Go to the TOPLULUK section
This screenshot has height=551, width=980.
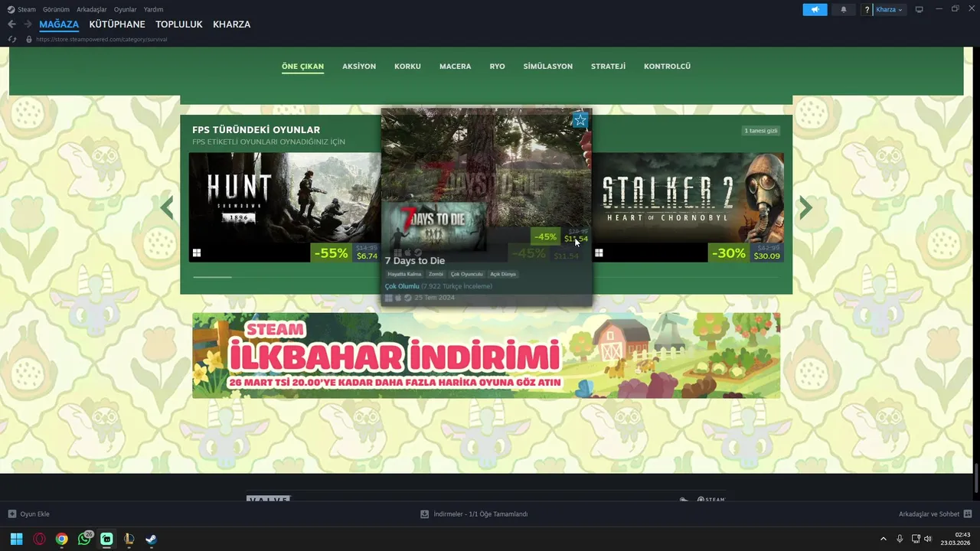[x=179, y=24]
